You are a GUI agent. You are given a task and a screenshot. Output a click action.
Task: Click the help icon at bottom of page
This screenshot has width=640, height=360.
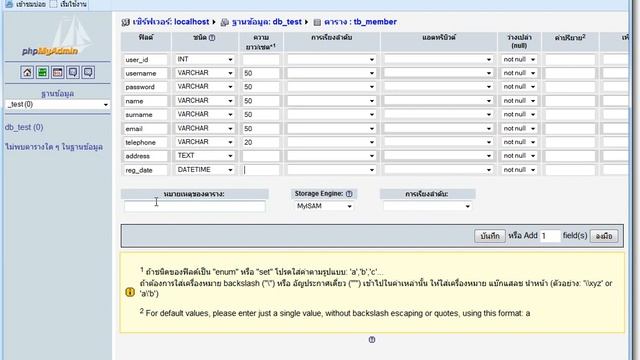(371, 340)
